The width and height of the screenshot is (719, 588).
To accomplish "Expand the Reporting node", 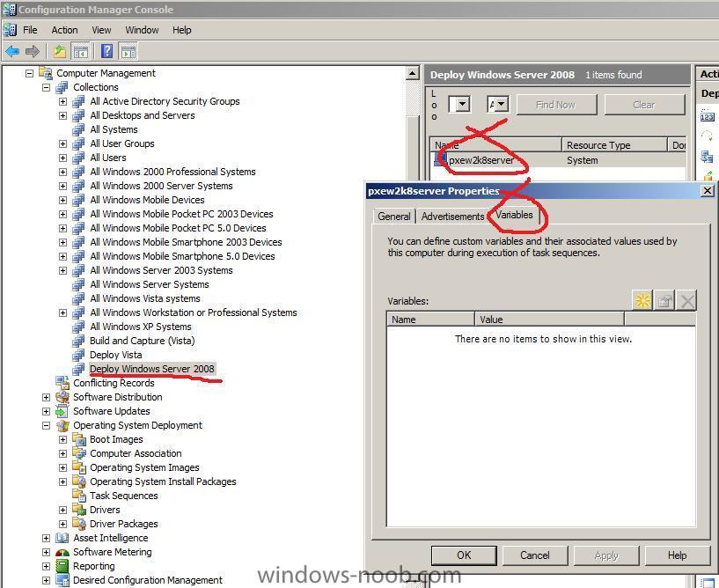I will 46,566.
